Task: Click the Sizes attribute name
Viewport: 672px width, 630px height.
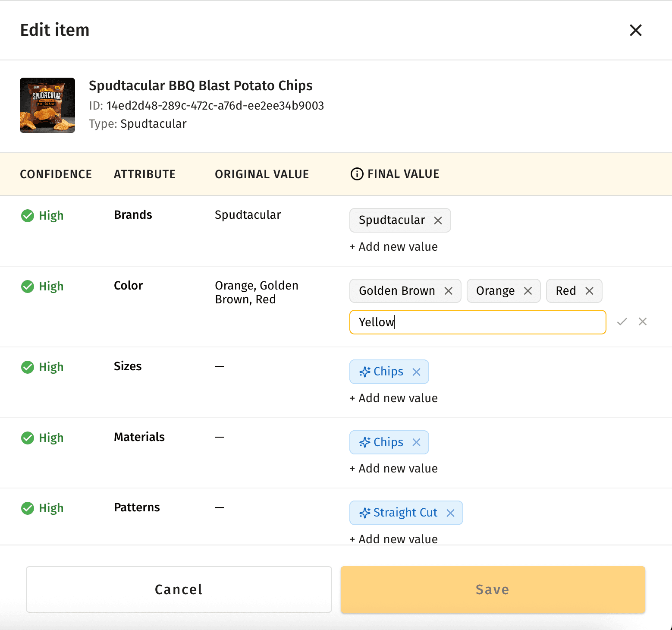Action: click(x=128, y=366)
